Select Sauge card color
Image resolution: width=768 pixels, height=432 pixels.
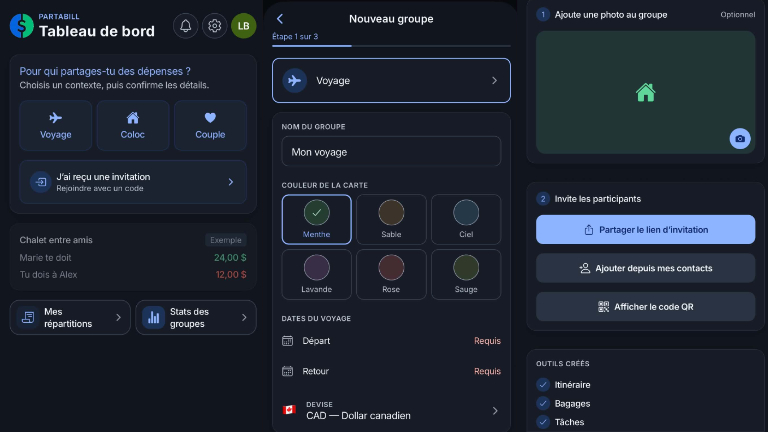click(x=466, y=274)
